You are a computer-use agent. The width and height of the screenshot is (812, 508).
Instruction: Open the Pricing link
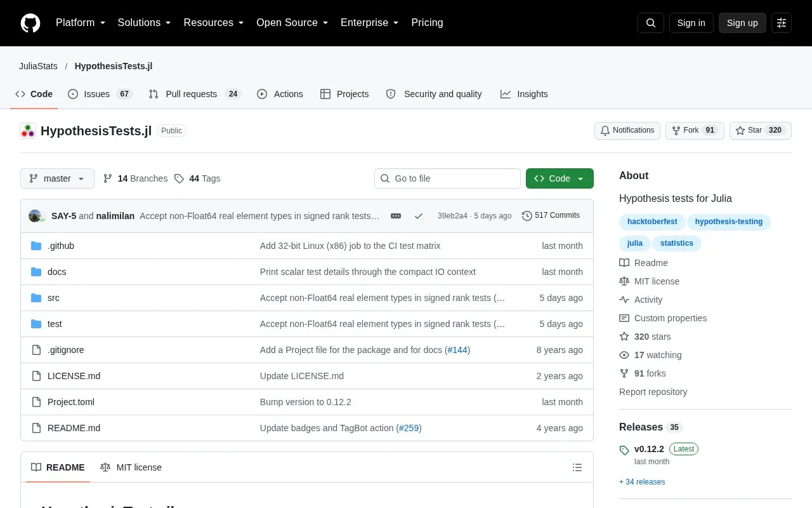tap(427, 23)
